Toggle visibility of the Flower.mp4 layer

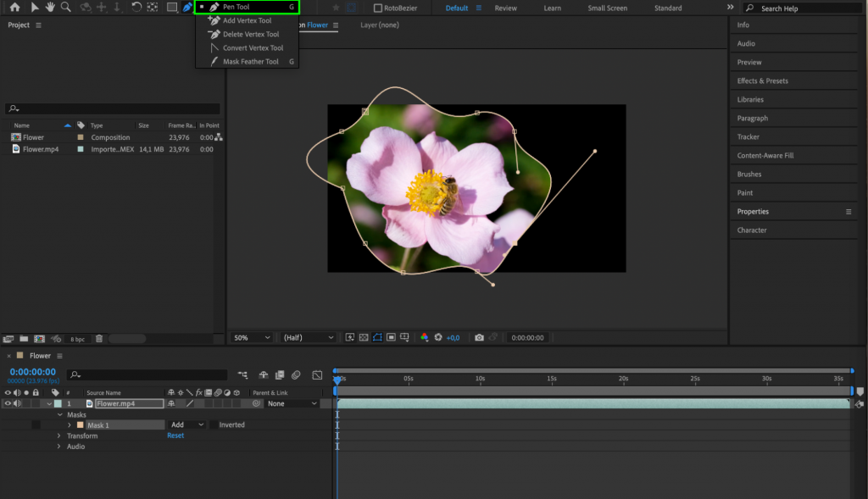pyautogui.click(x=8, y=403)
